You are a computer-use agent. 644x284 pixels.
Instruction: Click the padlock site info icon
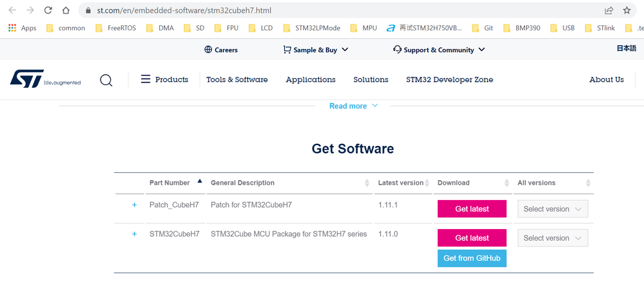88,11
